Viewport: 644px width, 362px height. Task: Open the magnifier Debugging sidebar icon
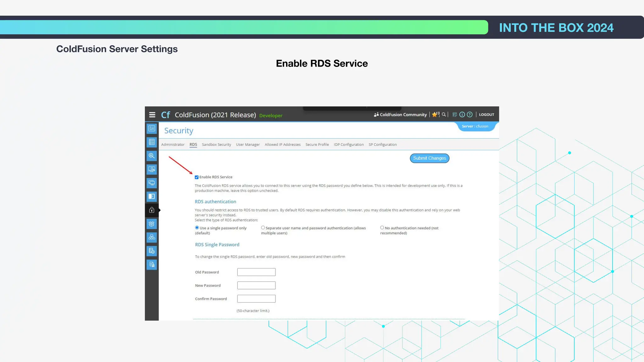point(152,156)
